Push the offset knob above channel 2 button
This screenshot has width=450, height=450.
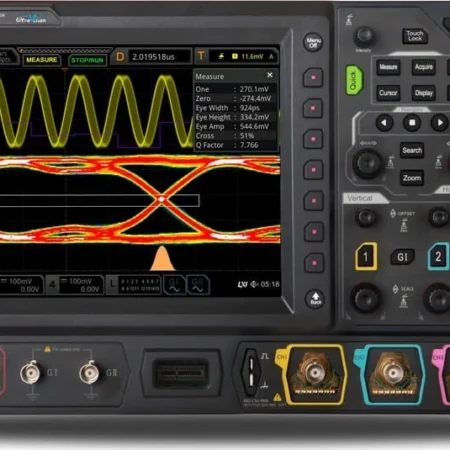[439, 217]
